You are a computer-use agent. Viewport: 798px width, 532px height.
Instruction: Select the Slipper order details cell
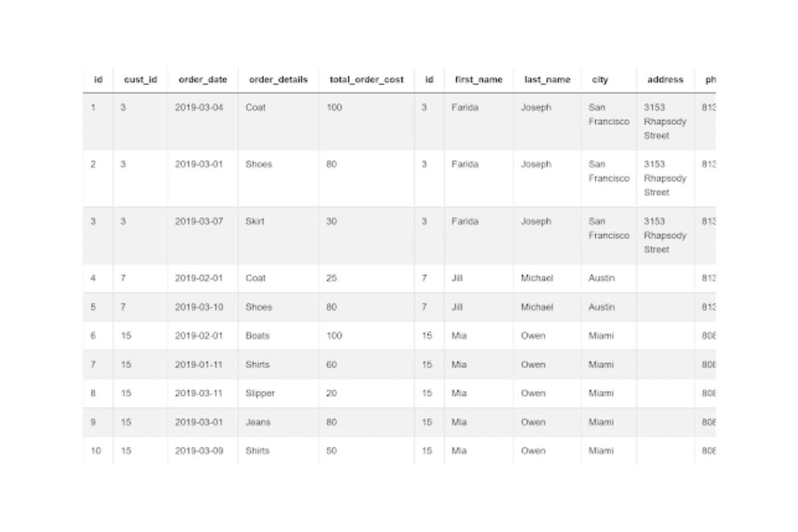tap(260, 393)
